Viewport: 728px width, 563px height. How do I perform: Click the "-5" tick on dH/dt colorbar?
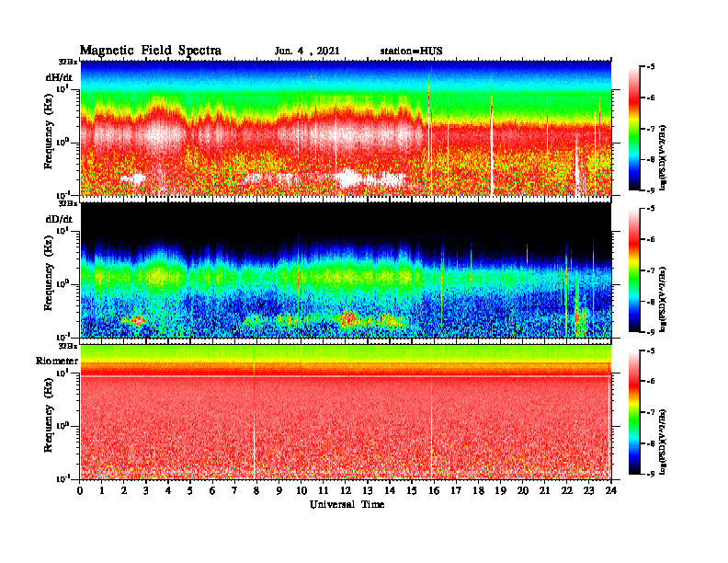point(651,67)
